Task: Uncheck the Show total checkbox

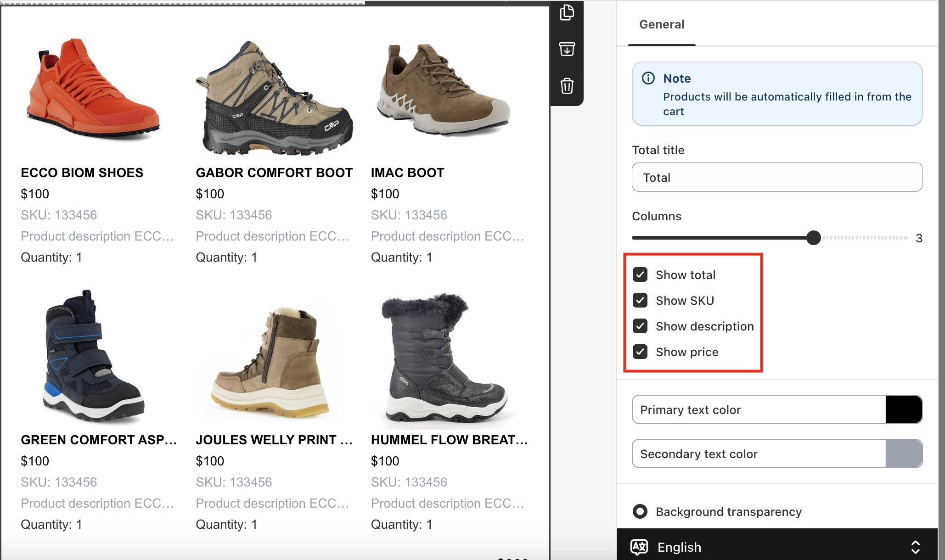Action: [x=640, y=274]
